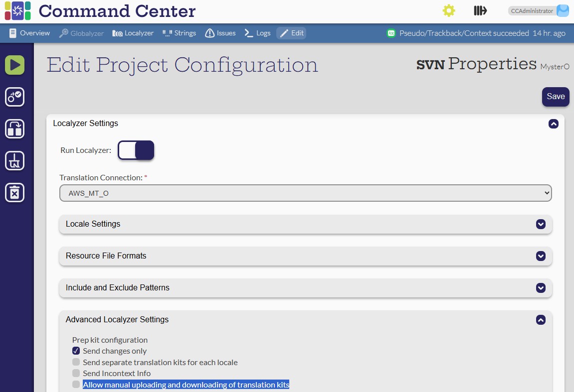Uncheck Send changes only checkbox
Viewport: 574px width, 392px height.
point(76,351)
